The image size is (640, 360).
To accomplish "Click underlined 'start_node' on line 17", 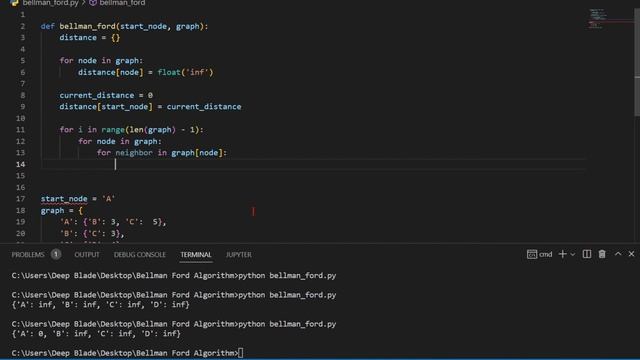I will click(64, 199).
